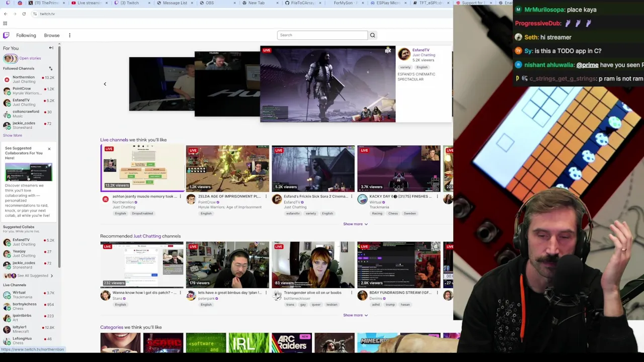Click the Wirtual avatar under live channels

point(362,200)
